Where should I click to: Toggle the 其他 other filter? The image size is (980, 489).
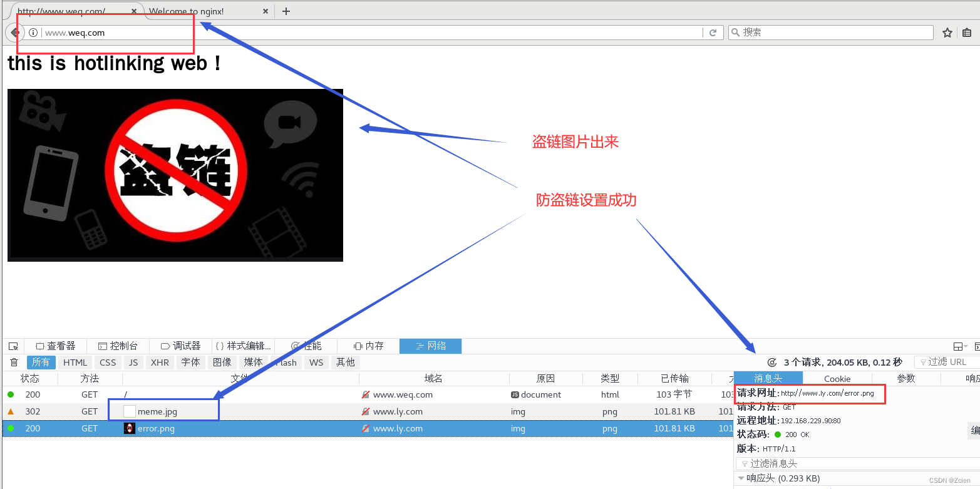pos(345,363)
